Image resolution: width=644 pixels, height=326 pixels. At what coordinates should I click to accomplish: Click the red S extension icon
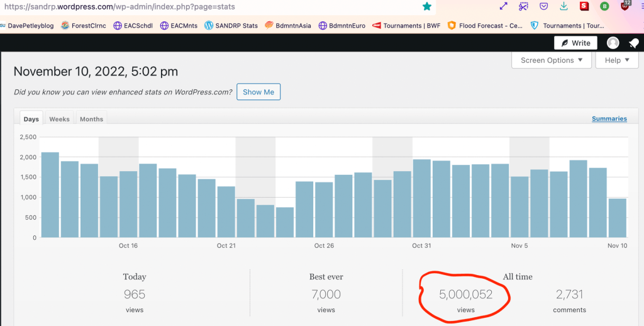(x=584, y=6)
